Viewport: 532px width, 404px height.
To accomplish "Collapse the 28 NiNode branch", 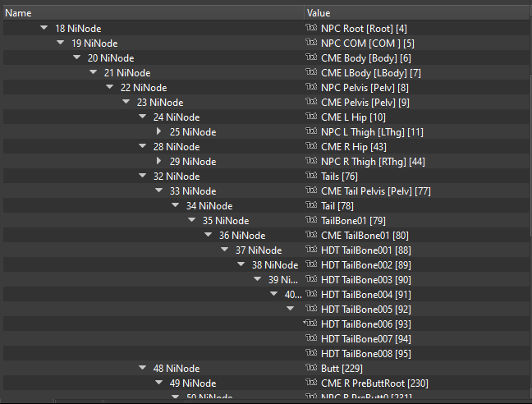I will tap(143, 146).
